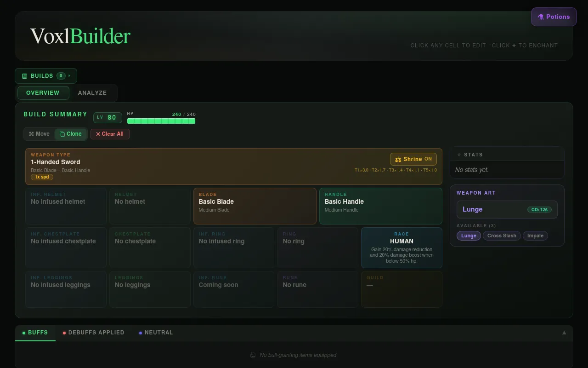588x368 pixels.
Task: Select the No infused chestplate slot
Action: pos(66,247)
